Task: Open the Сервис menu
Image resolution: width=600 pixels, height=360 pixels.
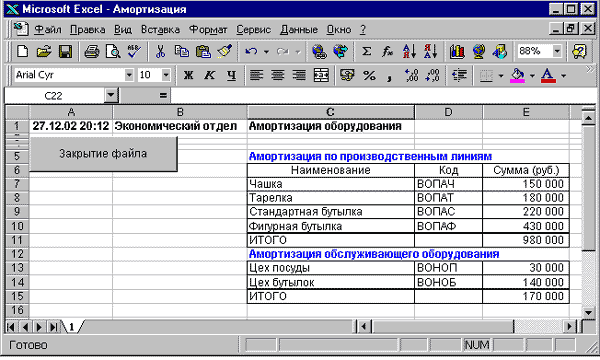Action: [x=253, y=29]
